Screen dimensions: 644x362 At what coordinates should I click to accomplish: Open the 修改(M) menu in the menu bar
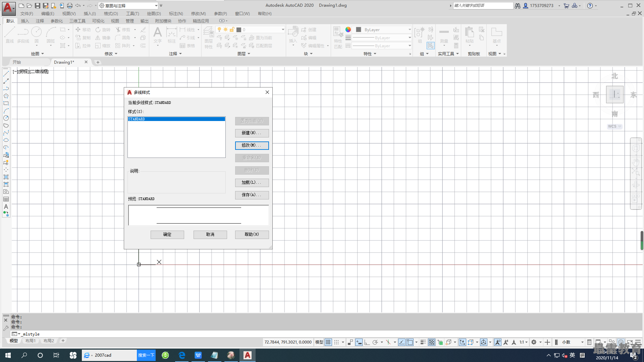pos(198,14)
